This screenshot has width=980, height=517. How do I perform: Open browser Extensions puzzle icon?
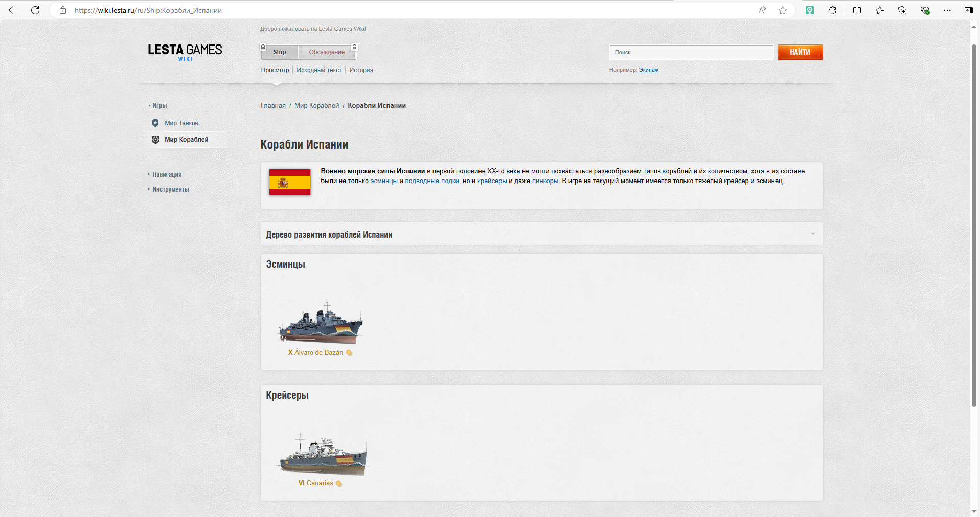(x=832, y=10)
